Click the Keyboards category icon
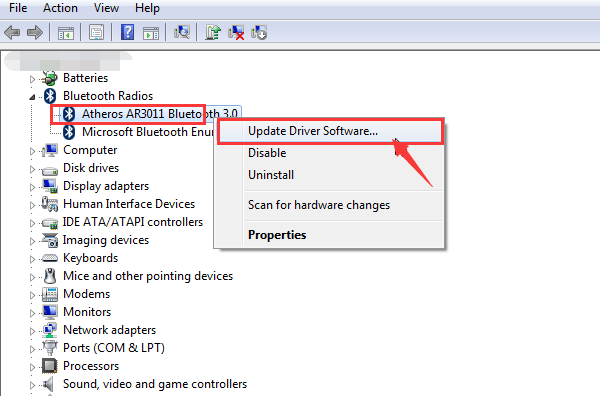 [x=50, y=258]
